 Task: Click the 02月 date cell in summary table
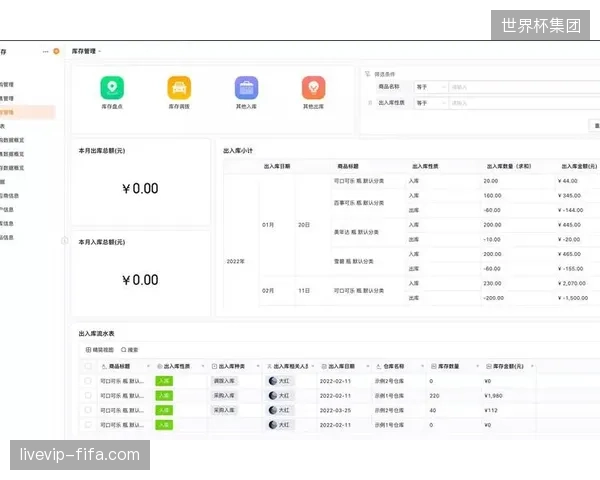(268, 291)
